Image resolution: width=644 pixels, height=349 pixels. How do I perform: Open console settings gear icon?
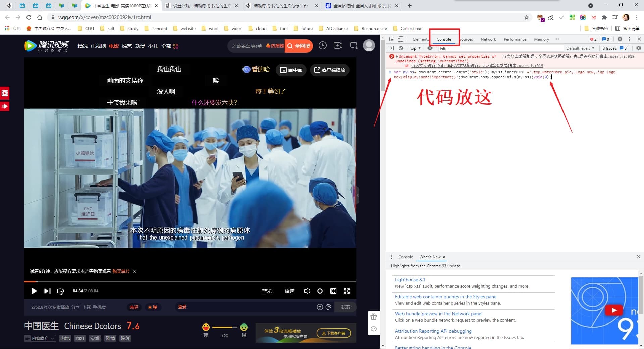(638, 48)
